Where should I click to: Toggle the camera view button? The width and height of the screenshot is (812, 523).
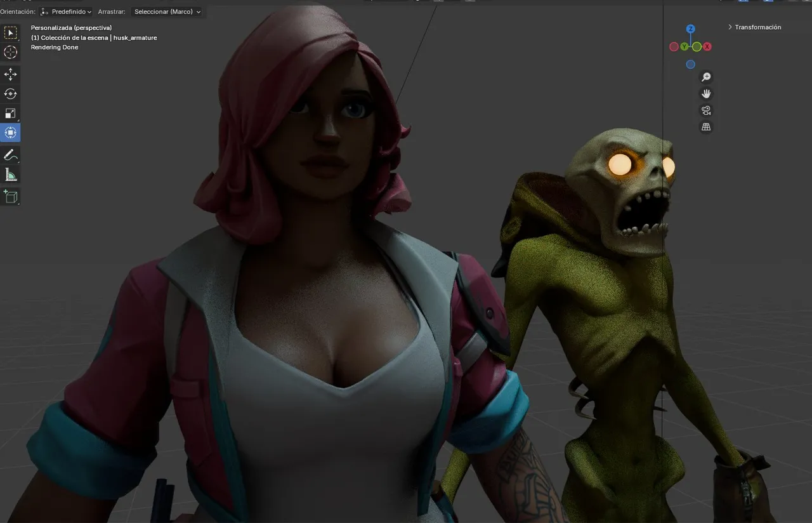click(x=706, y=110)
